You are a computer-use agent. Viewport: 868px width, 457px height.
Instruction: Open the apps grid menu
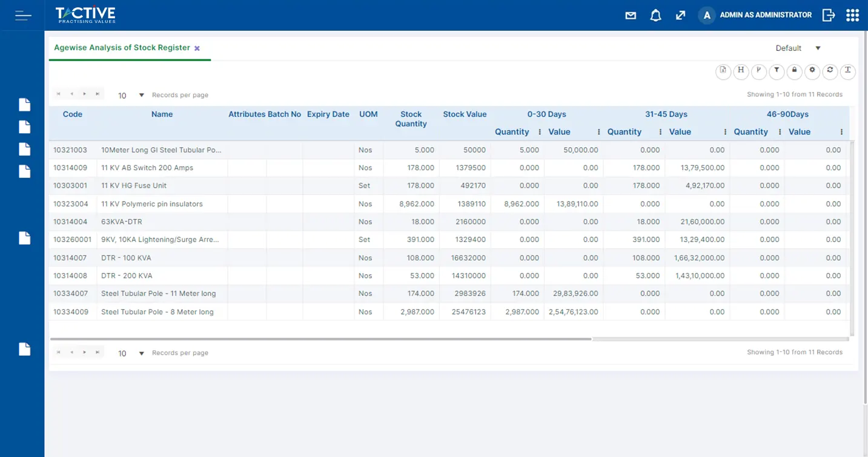[852, 15]
